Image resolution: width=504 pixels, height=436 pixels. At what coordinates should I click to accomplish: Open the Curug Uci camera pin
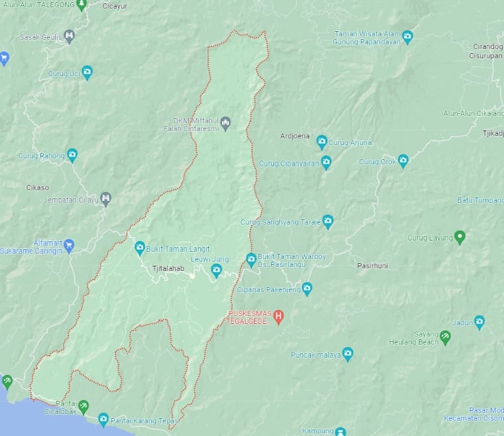point(87,73)
